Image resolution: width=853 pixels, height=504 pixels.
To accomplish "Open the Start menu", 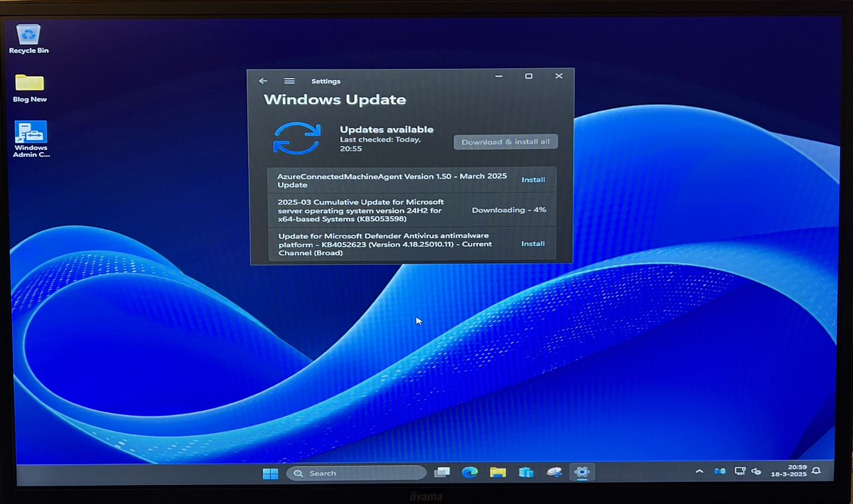I will pos(270,472).
